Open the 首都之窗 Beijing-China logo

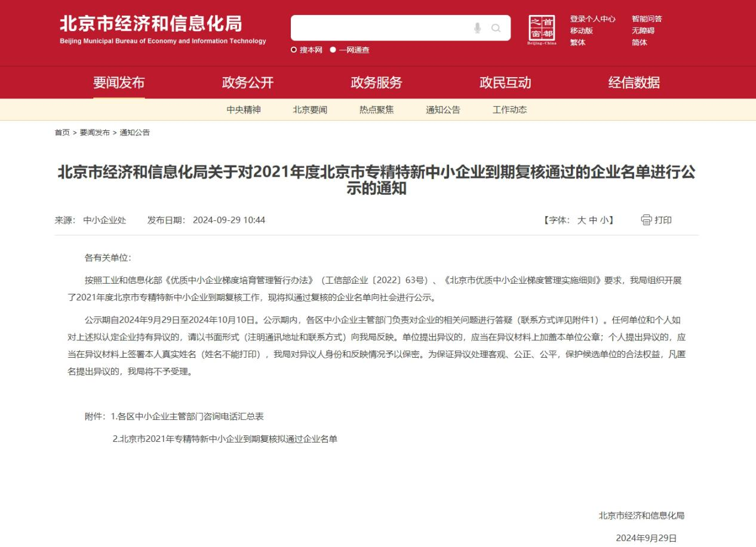coord(542,30)
